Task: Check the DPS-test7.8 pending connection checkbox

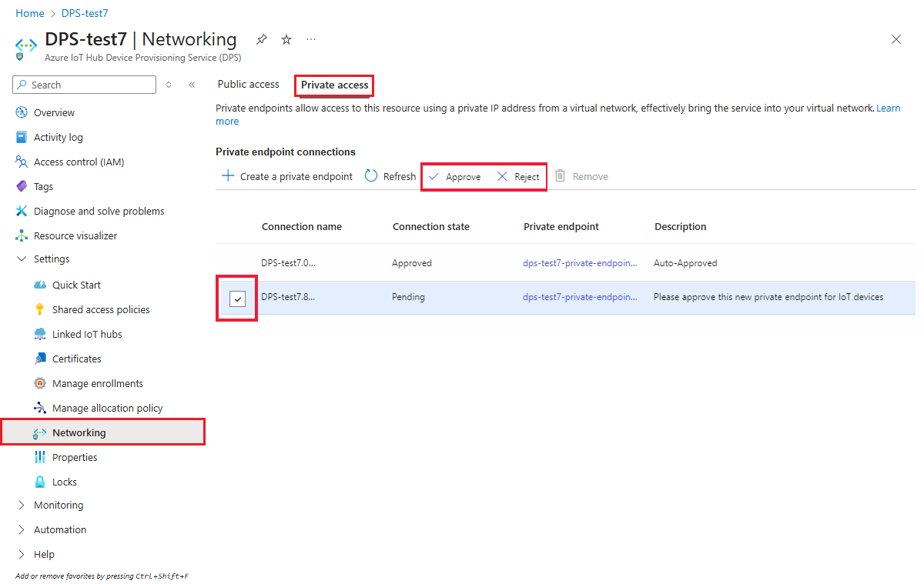Action: [237, 296]
